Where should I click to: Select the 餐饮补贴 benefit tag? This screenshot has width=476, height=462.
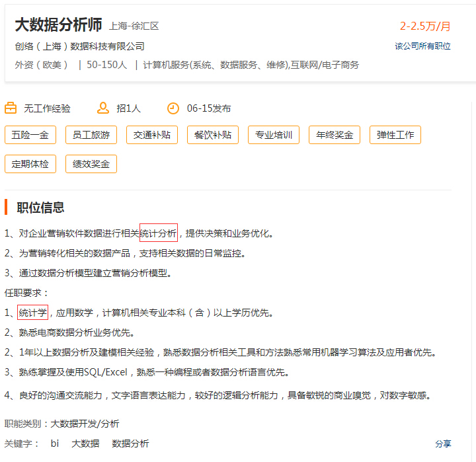coord(213,135)
